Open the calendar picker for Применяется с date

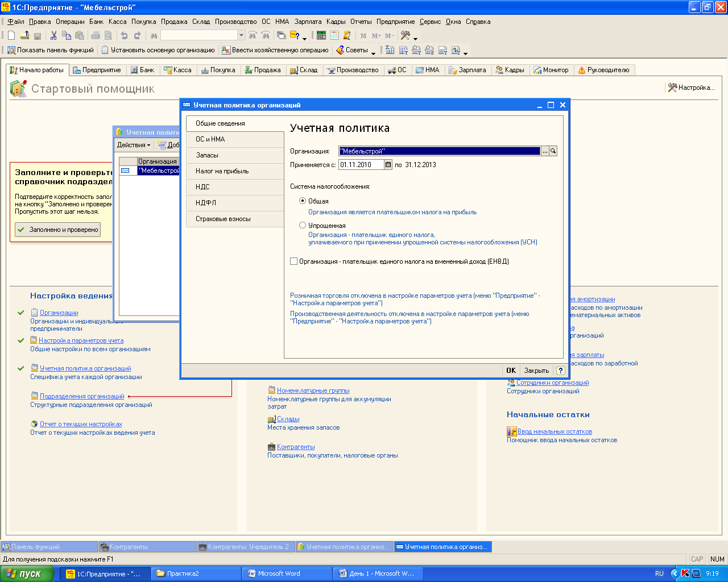(x=388, y=165)
